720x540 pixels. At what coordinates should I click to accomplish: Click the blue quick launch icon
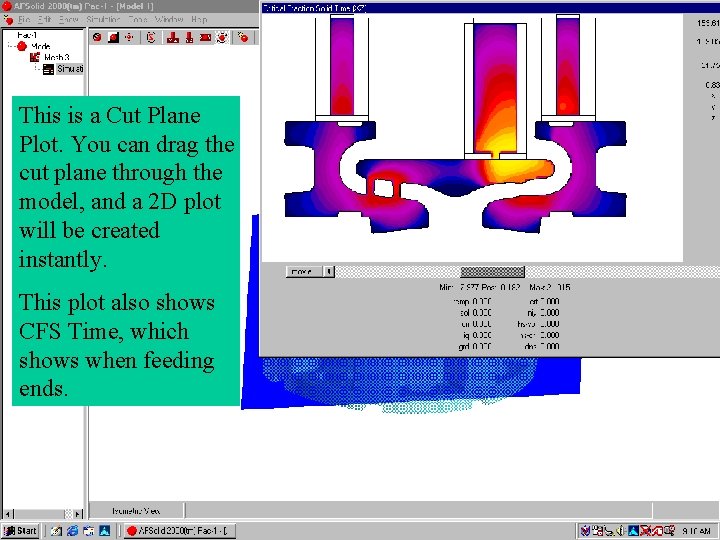[x=105, y=531]
